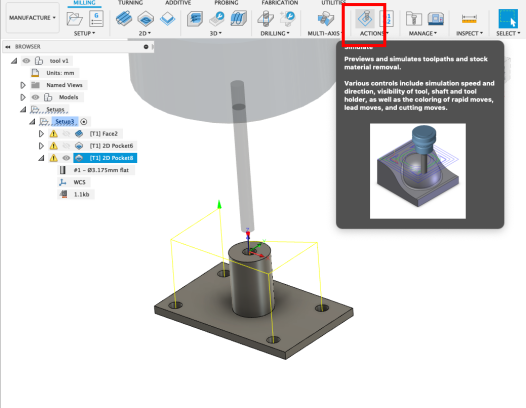Toggle eye icon for 2D Pocket8 operation
The image size is (526, 408).
tap(66, 158)
